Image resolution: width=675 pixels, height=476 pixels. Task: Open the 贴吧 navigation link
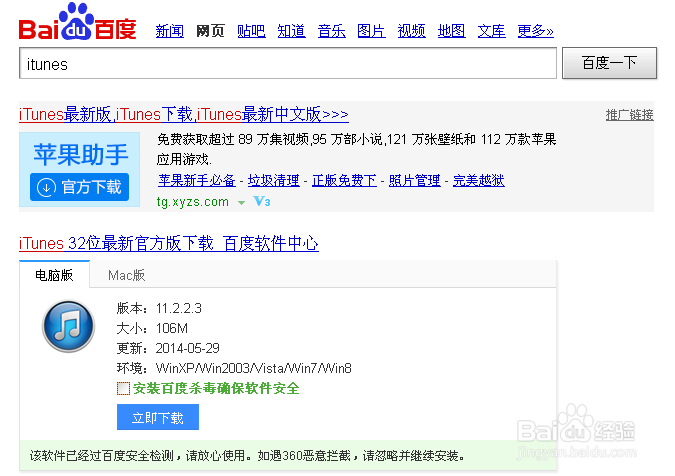[251, 31]
